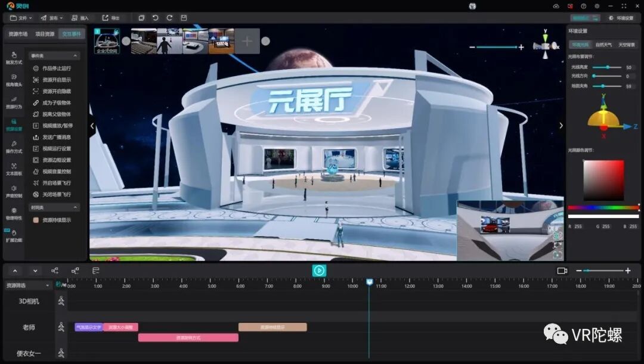Viewport: 644px width, 364px height.
Task: Choose 视频播放/暂停 event
Action: 52,126
